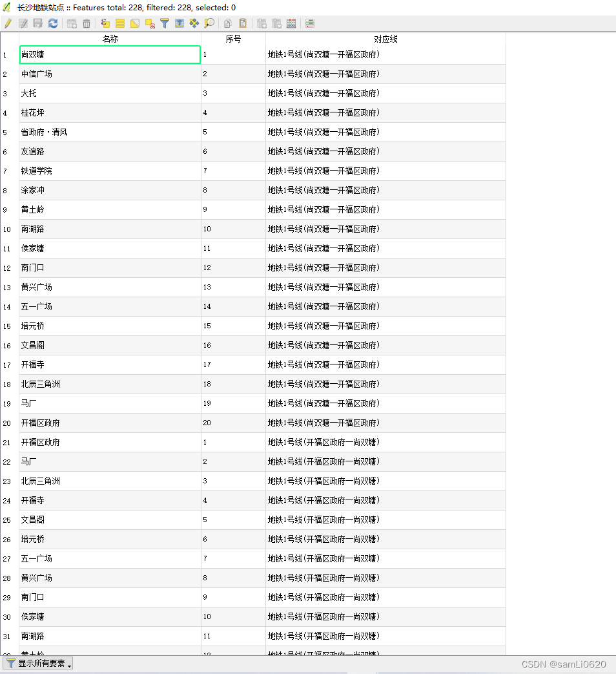Click the 文昌阁 cell in row 16
Screen dimensions: 616x674
click(x=110, y=345)
